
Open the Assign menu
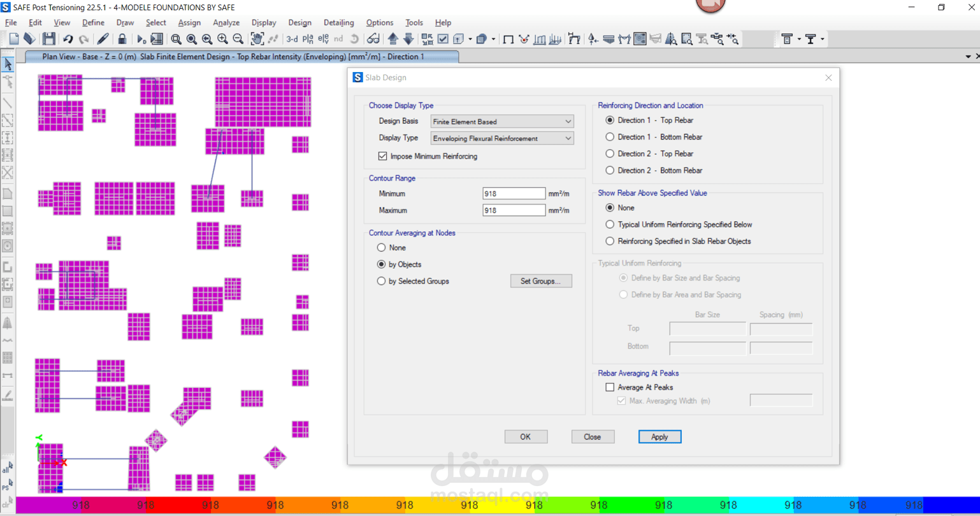189,22
